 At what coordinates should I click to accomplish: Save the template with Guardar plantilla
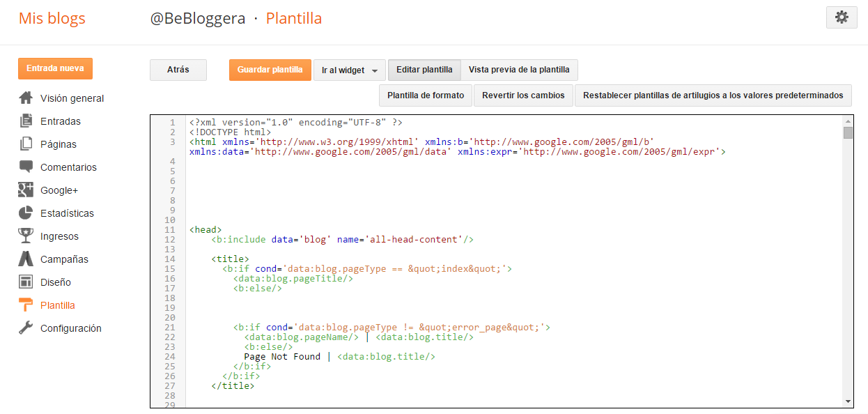coord(270,70)
